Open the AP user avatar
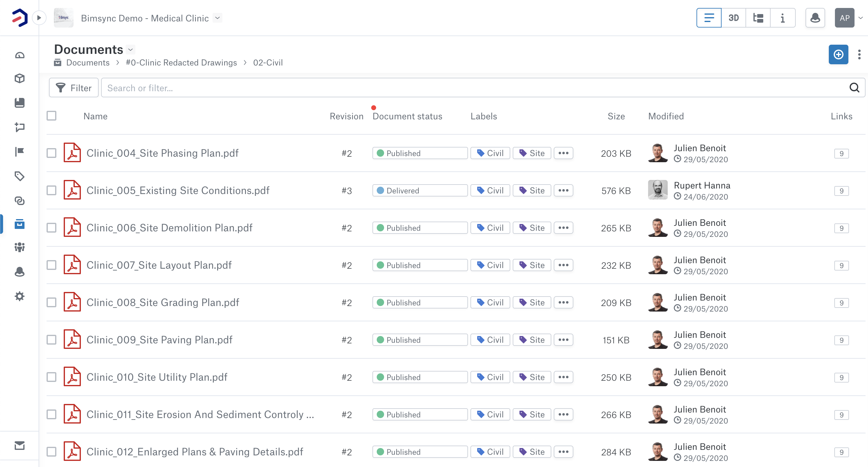 844,18
